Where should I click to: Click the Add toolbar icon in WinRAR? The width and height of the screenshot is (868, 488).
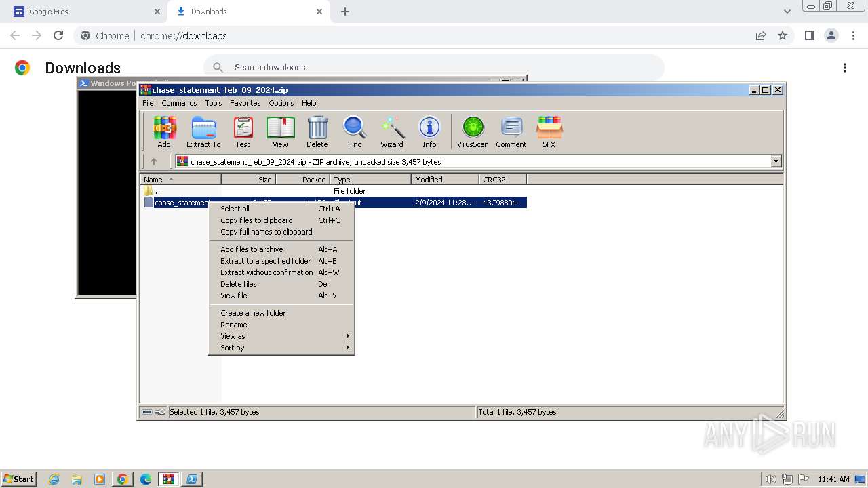pos(164,131)
